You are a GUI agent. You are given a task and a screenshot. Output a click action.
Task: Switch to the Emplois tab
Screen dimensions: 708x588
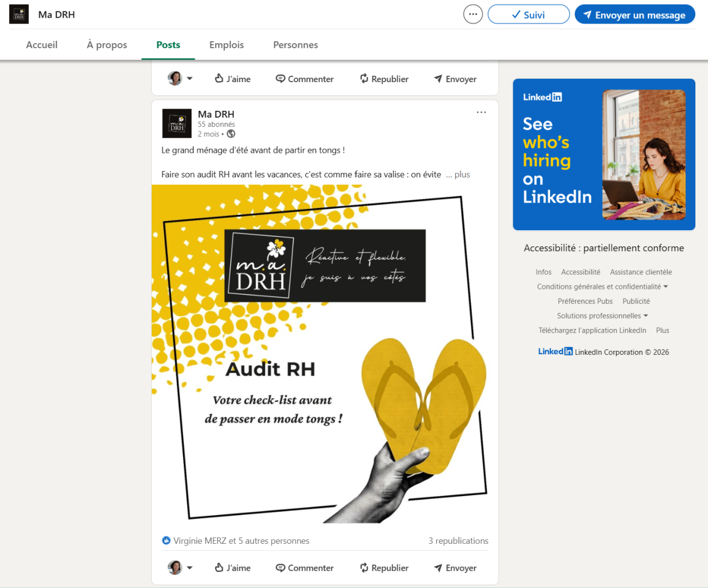pyautogui.click(x=226, y=45)
